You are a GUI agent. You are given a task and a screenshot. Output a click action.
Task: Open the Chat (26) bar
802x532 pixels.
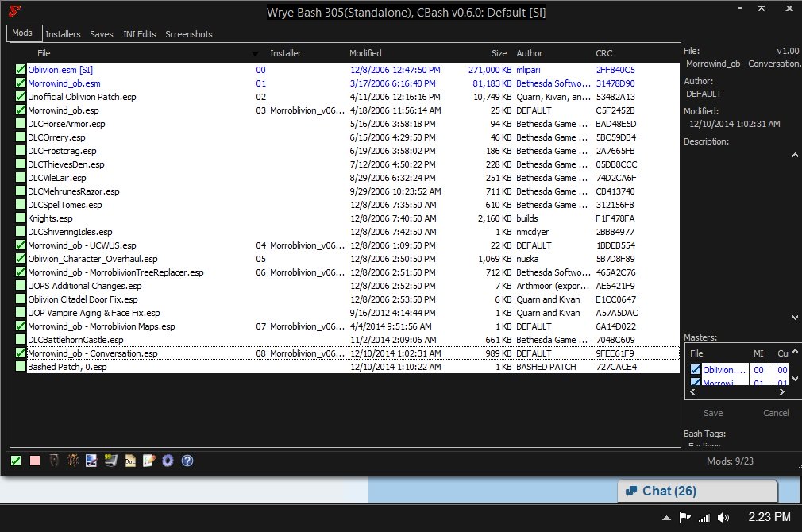tap(697, 491)
